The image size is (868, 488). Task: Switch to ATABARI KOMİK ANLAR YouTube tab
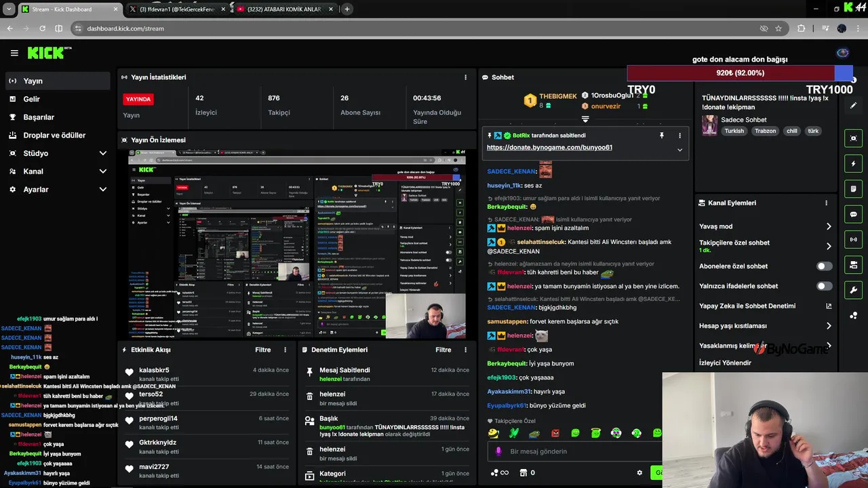point(285,9)
